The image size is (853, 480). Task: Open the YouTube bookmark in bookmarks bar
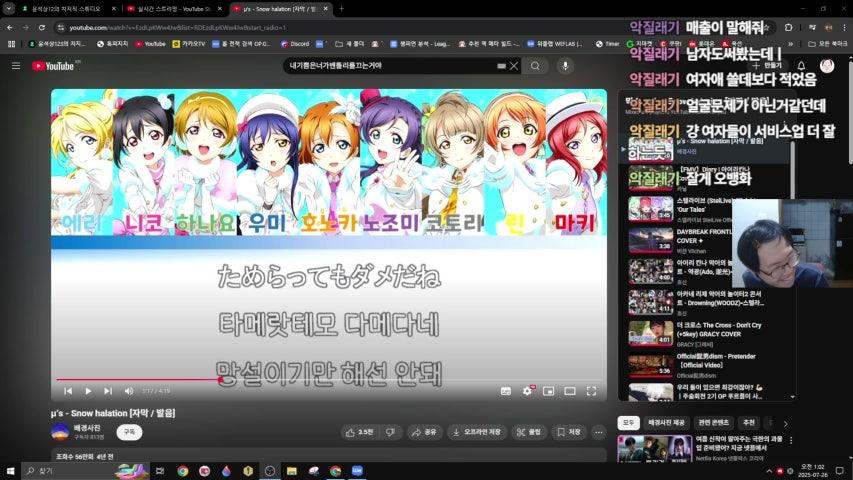click(x=151, y=44)
